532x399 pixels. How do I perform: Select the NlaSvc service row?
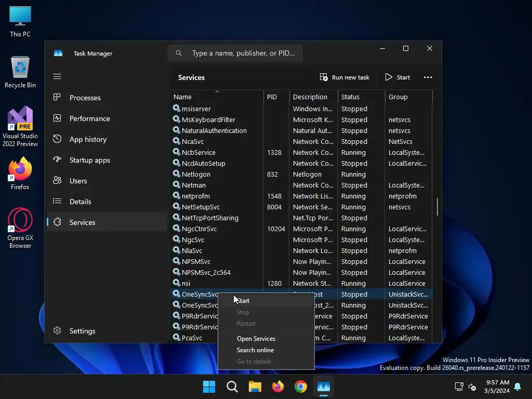click(x=301, y=251)
